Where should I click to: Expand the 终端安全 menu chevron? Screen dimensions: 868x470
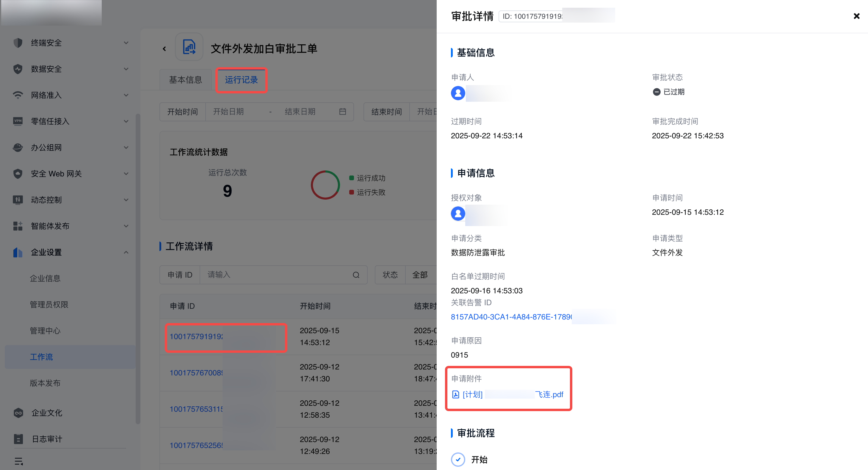pos(126,43)
